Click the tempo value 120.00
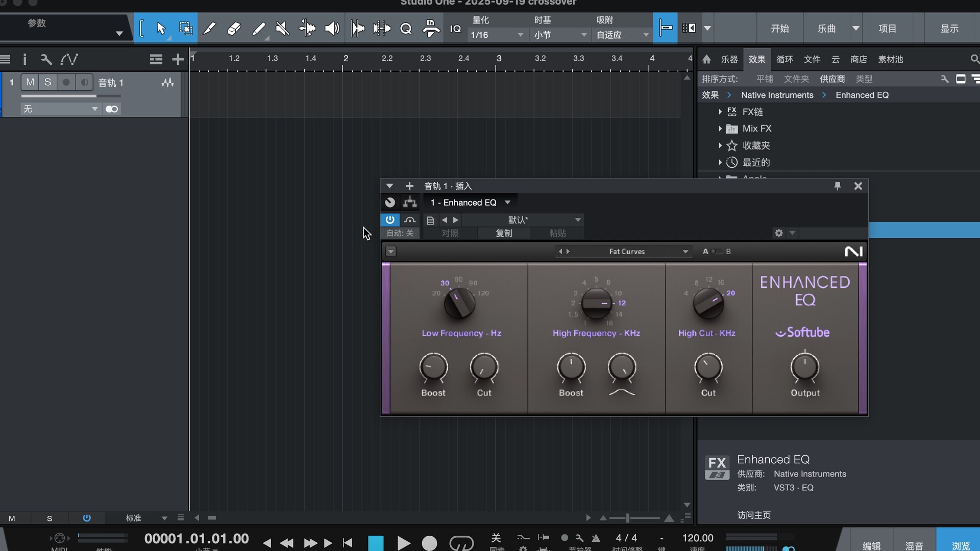This screenshot has width=980, height=551. tap(698, 538)
